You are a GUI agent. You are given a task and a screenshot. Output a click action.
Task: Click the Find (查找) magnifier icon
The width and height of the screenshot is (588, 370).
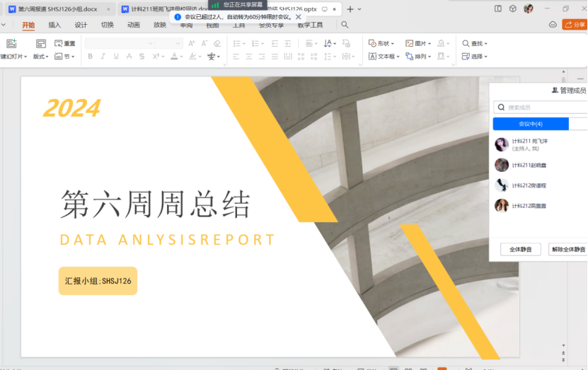pyautogui.click(x=466, y=44)
